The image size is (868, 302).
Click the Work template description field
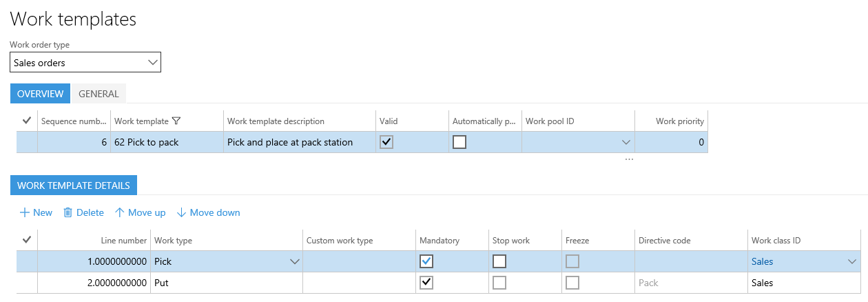[299, 142]
